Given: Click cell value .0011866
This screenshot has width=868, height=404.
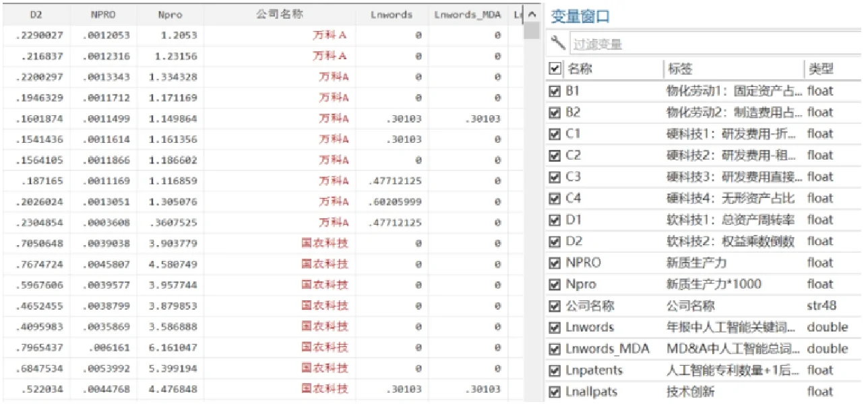Looking at the screenshot, I should click(x=106, y=160).
